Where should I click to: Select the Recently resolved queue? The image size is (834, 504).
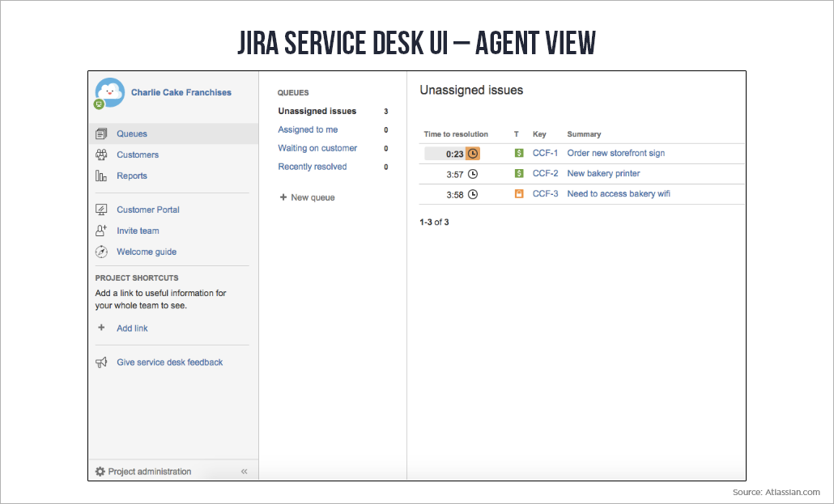click(313, 167)
